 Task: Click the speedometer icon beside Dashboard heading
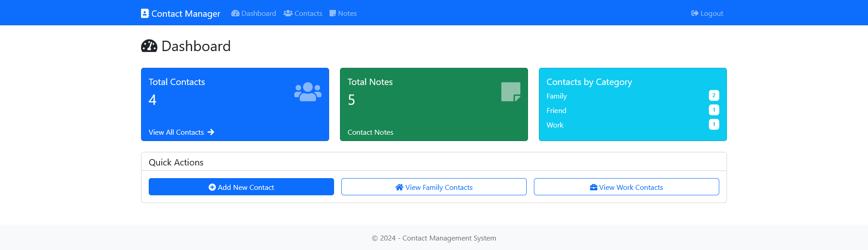[149, 46]
